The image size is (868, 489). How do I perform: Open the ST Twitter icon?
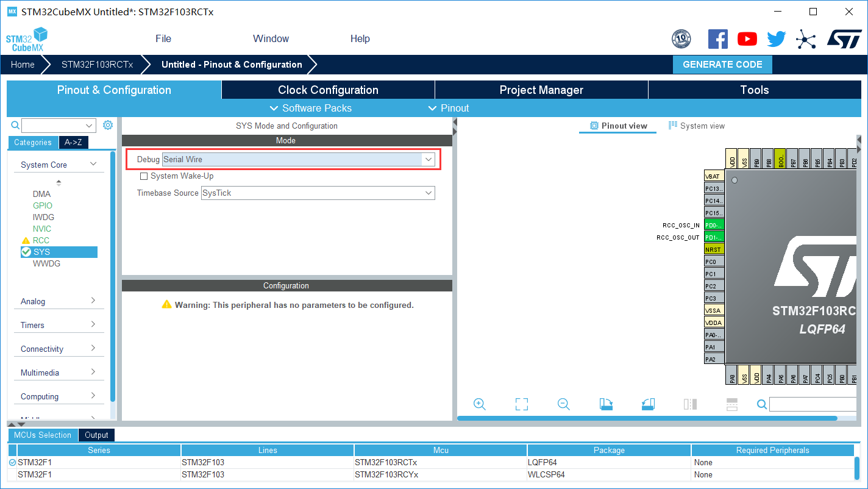(777, 39)
